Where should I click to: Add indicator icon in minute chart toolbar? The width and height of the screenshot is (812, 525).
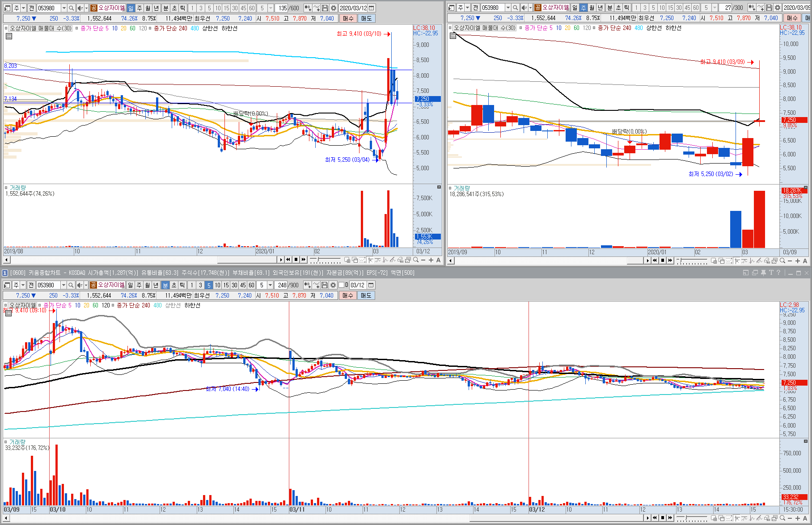pyautogui.click(x=316, y=285)
